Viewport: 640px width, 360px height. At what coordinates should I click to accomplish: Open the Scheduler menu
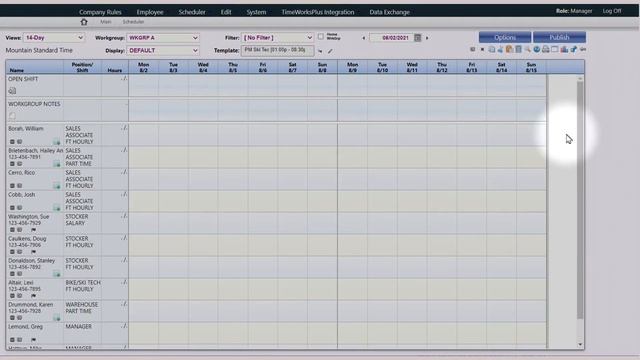(x=192, y=12)
